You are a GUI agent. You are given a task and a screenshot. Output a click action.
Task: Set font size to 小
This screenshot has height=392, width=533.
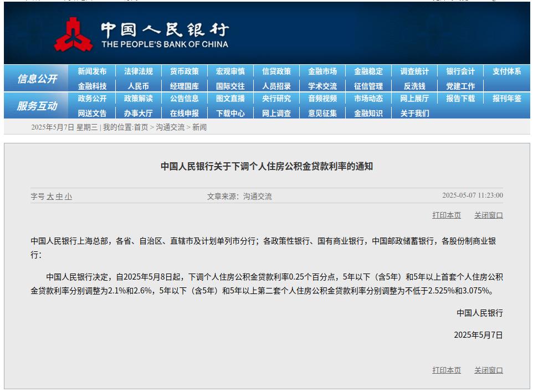[68, 197]
